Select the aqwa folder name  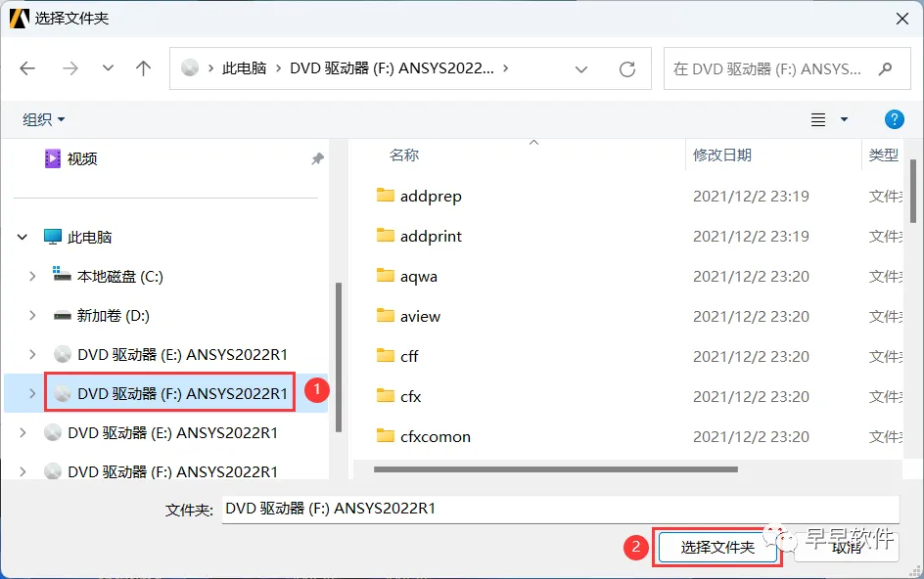(x=419, y=276)
